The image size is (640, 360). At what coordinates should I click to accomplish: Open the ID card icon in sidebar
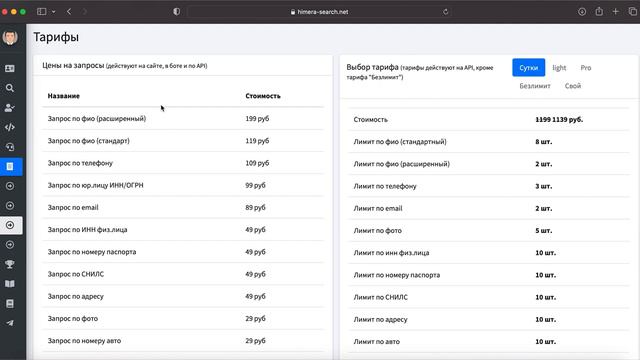click(10, 69)
